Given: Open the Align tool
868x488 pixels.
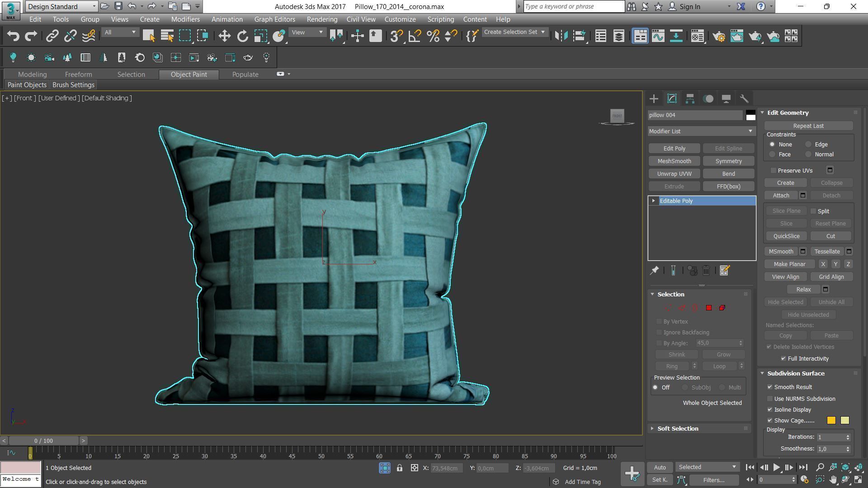Looking at the screenshot, I should tap(579, 36).
